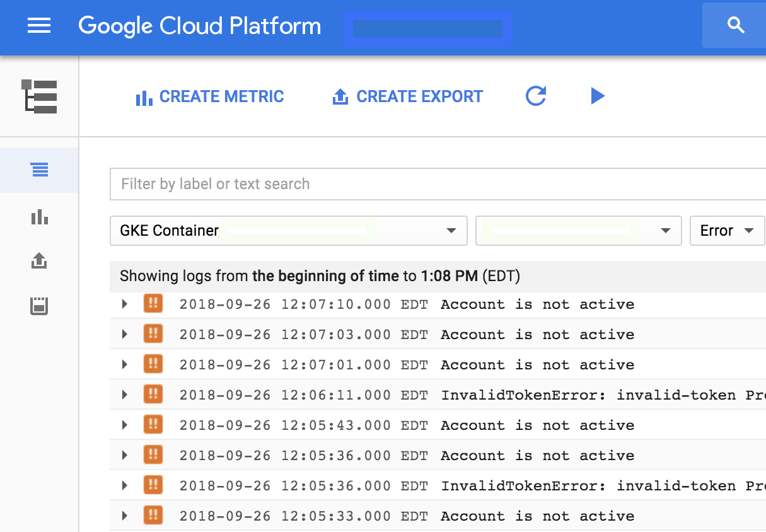Select timestamp 2018-09-26 12:07:01.000 EDT

[x=304, y=365]
